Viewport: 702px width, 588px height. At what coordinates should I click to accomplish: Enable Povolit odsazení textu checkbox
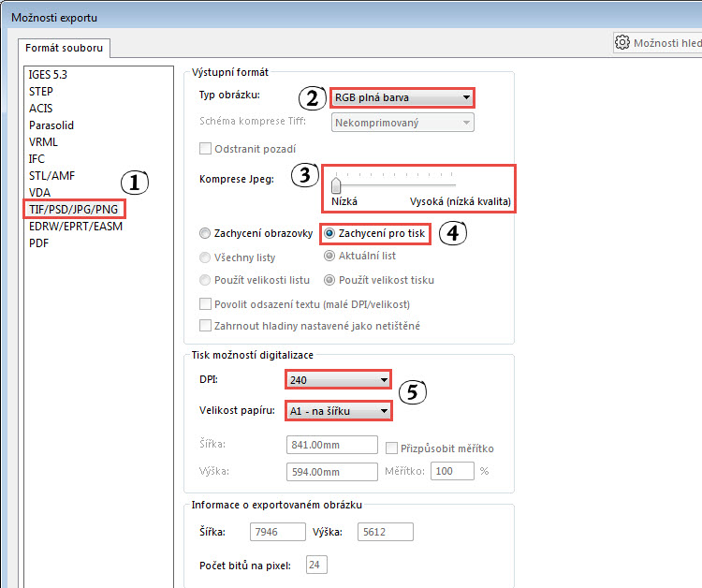205,304
